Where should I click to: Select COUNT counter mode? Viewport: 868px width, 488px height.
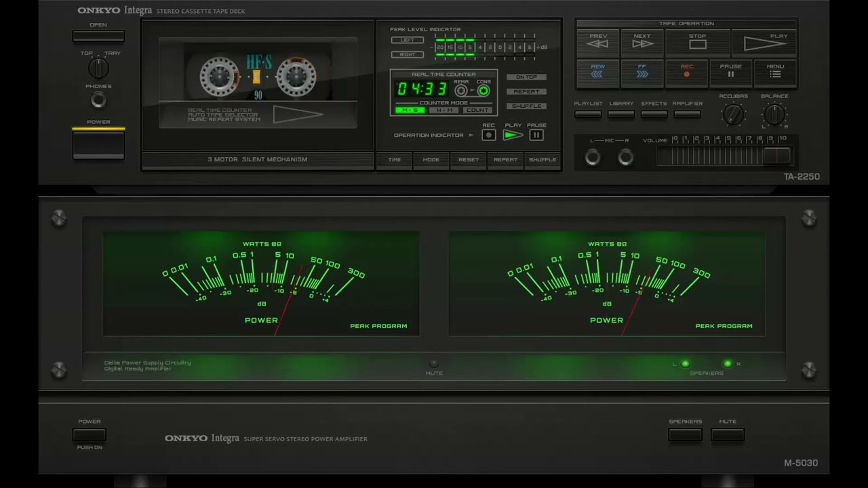[x=477, y=110]
